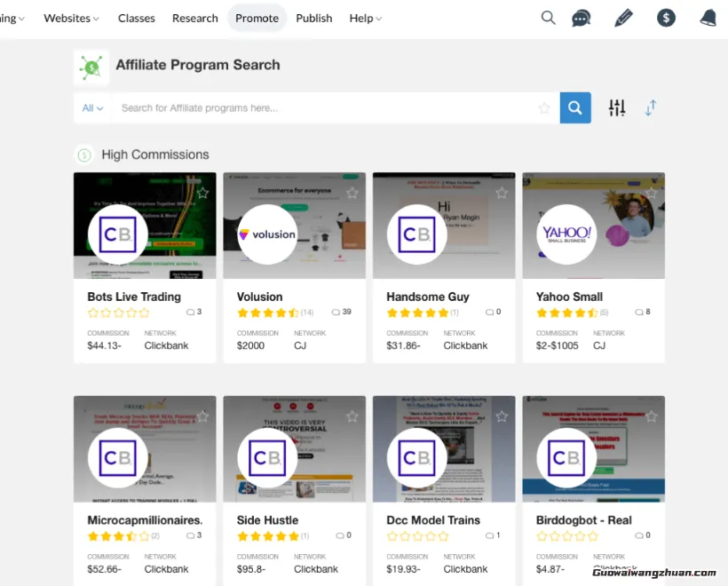Click the Microcapmillionaires CB logo
728x586 pixels.
[x=118, y=458]
